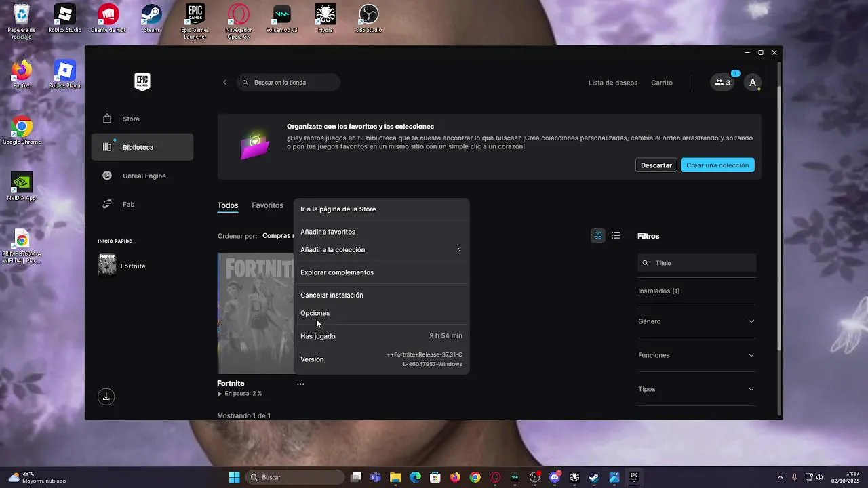
Task: Click the Título filter input
Action: point(697,263)
